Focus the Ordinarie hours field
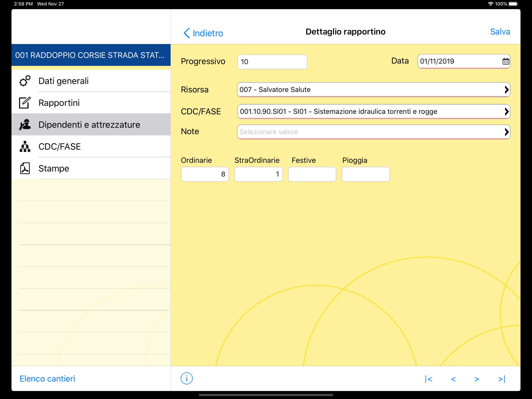The height and width of the screenshot is (399, 532). (x=205, y=174)
